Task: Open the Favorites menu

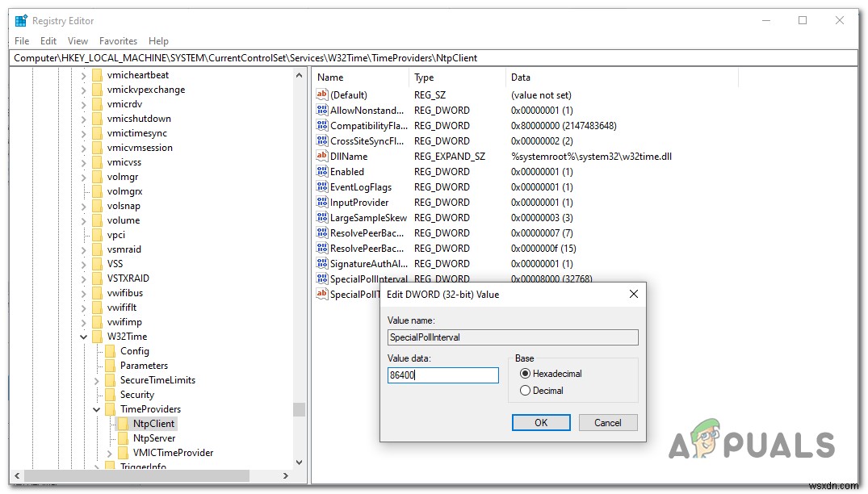Action: tap(118, 40)
